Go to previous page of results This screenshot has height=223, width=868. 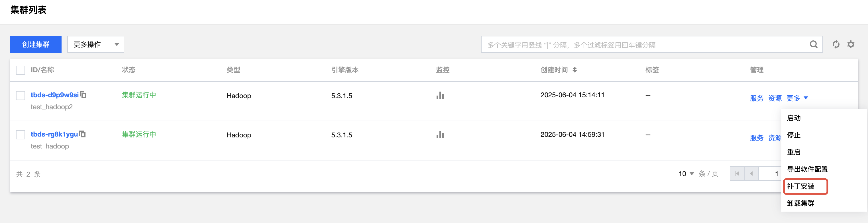coord(751,174)
